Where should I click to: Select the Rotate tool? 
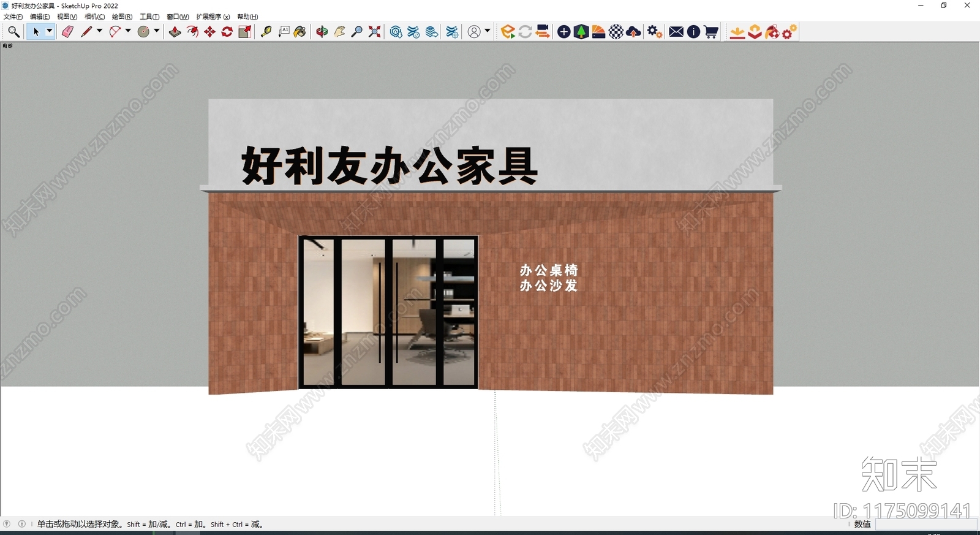pyautogui.click(x=227, y=32)
